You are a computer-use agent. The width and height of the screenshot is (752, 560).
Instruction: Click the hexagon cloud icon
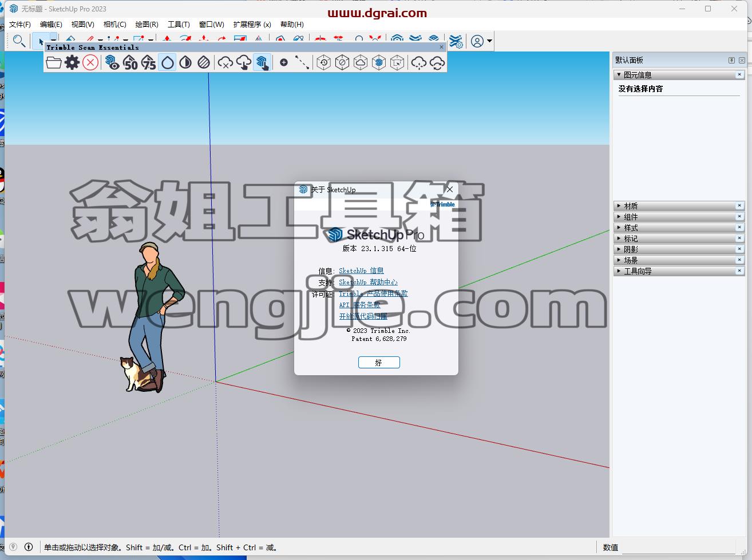point(361,62)
